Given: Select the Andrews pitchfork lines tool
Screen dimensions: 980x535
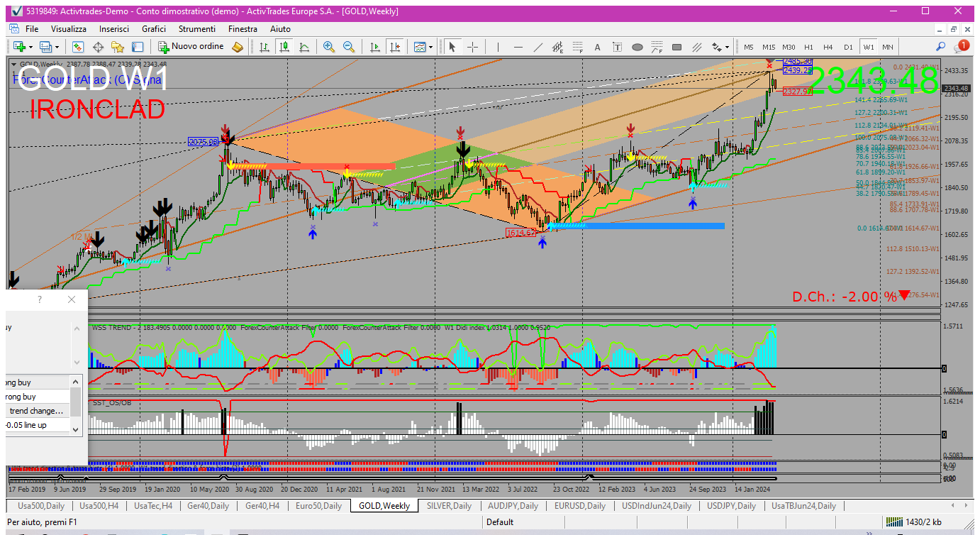Looking at the screenshot, I should (697, 47).
